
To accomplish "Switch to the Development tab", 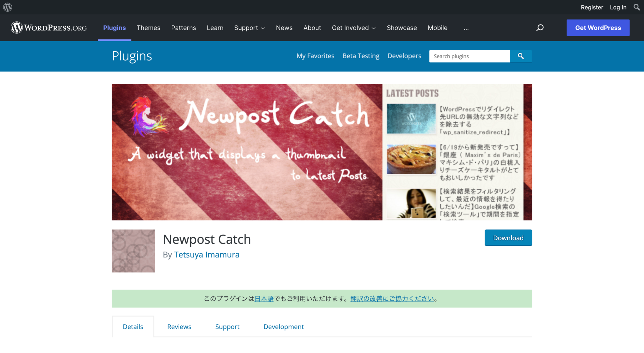I will tap(283, 327).
